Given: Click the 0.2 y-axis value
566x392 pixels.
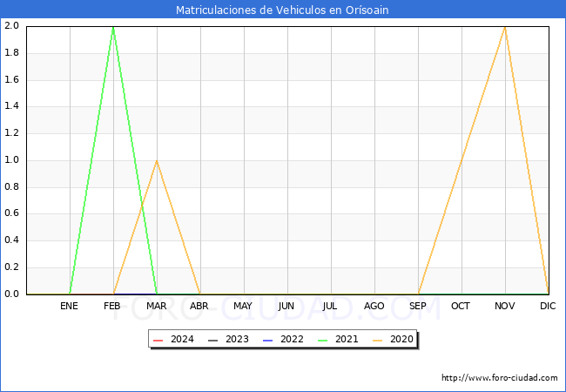Looking at the screenshot, I should click(11, 267).
